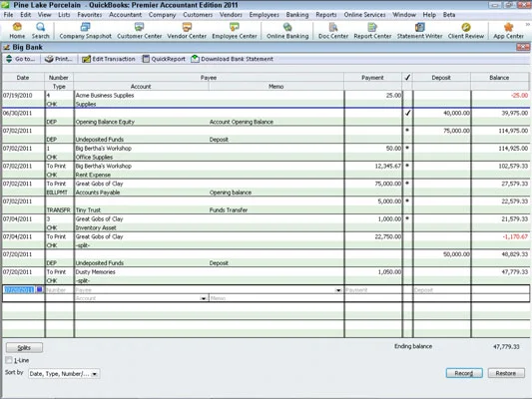
Task: Open the Employee Center
Action: [235, 31]
